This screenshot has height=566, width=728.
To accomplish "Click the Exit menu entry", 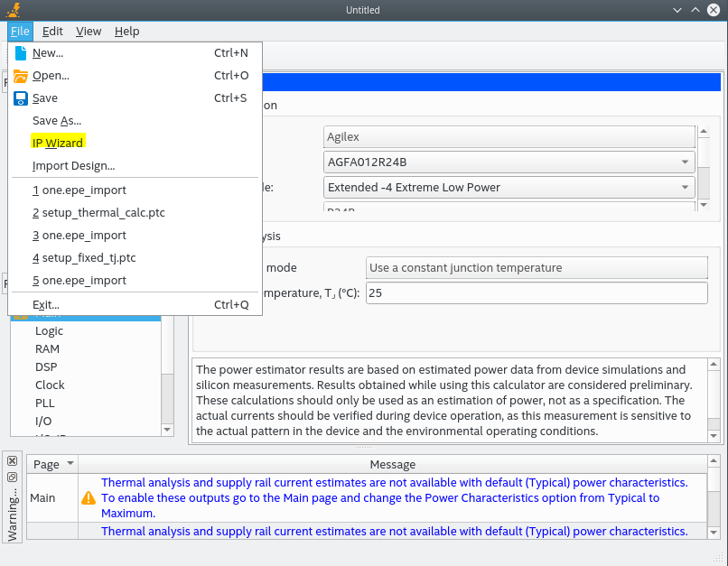I will tap(45, 304).
